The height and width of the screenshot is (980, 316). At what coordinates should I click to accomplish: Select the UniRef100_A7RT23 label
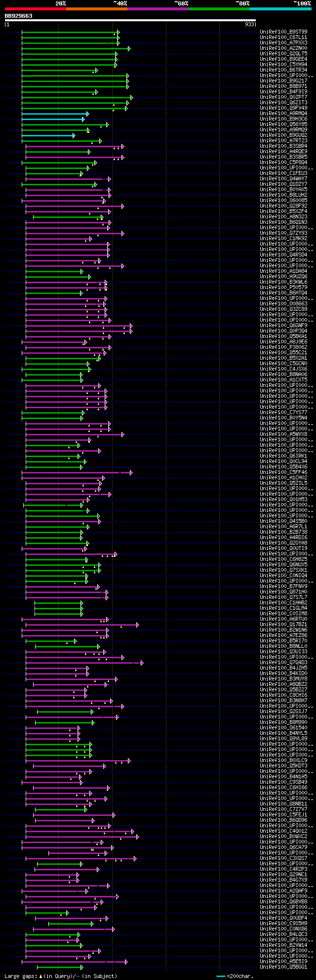coord(283,141)
